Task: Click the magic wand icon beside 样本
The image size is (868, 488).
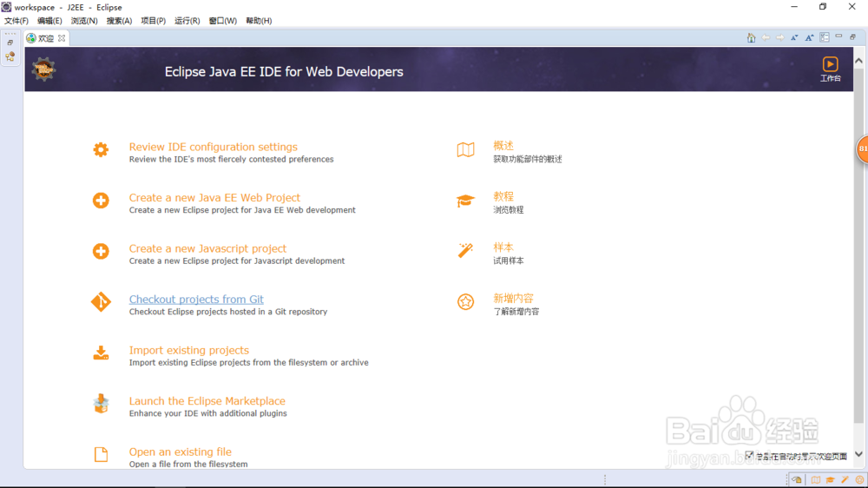Action: [x=465, y=250]
